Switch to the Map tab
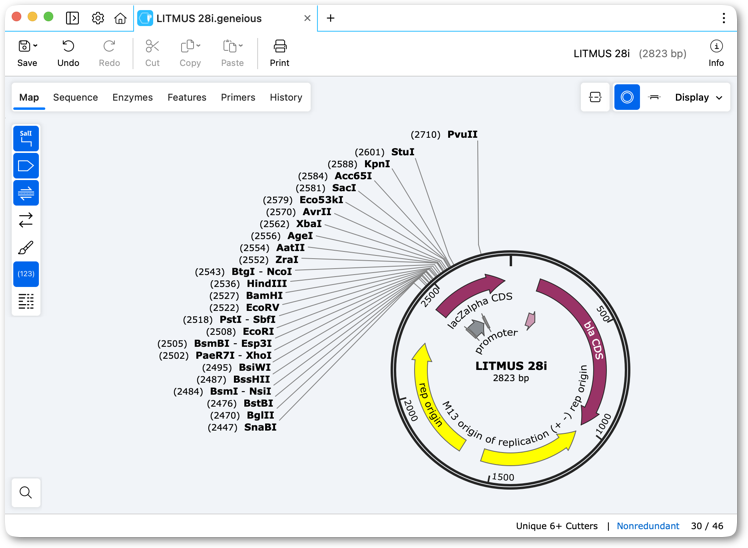 tap(29, 97)
